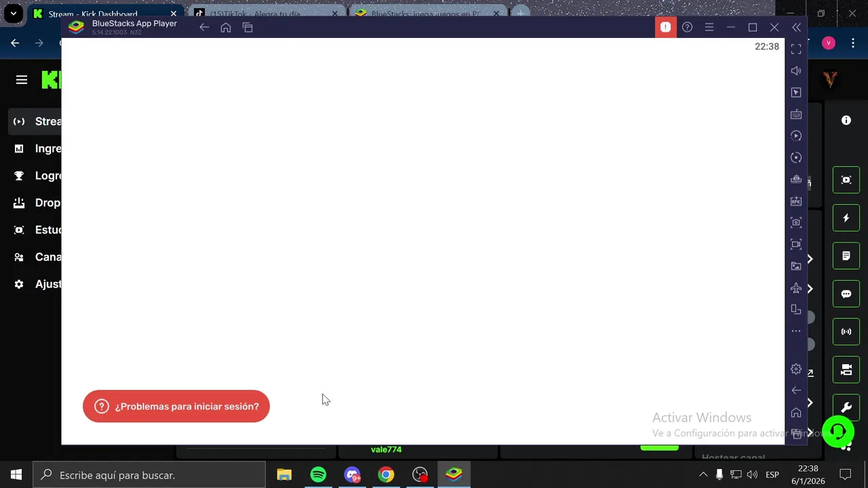This screenshot has height=488, width=868.
Task: Open the BlueStacks hamburger menu
Action: [x=709, y=27]
